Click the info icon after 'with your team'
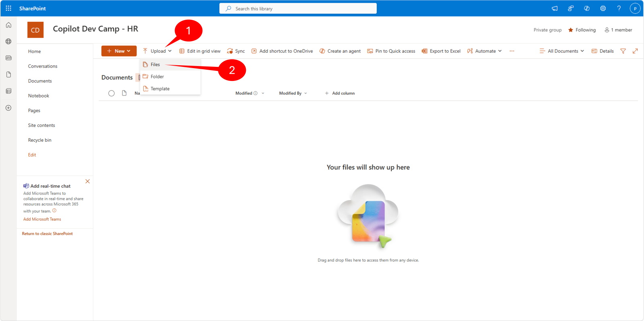This screenshot has width=644, height=321. (x=54, y=211)
